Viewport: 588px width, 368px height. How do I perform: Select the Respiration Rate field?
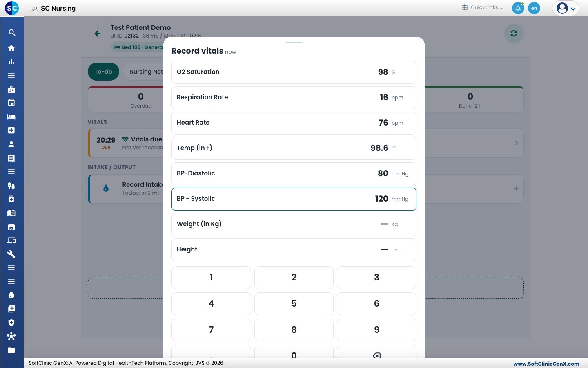coord(294,98)
